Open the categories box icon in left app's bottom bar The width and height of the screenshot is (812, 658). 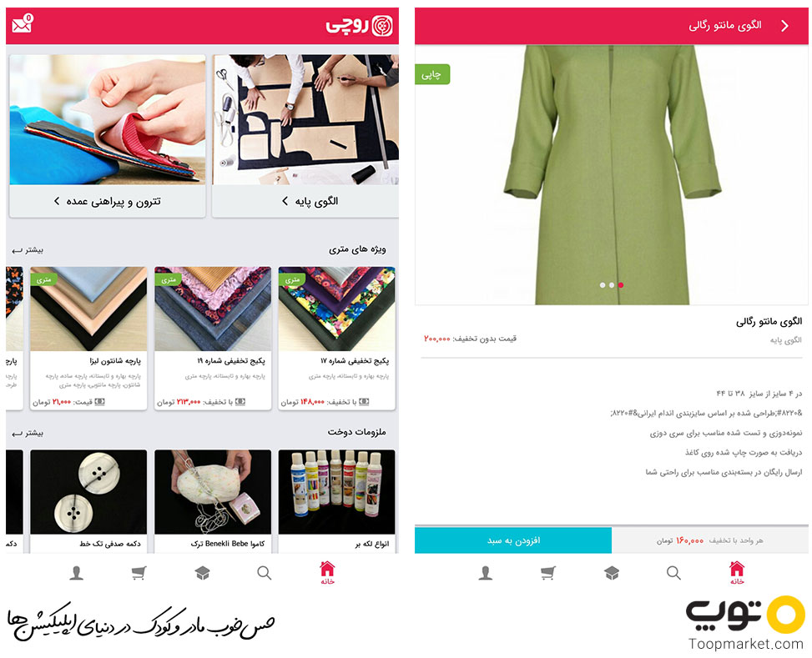click(x=202, y=573)
